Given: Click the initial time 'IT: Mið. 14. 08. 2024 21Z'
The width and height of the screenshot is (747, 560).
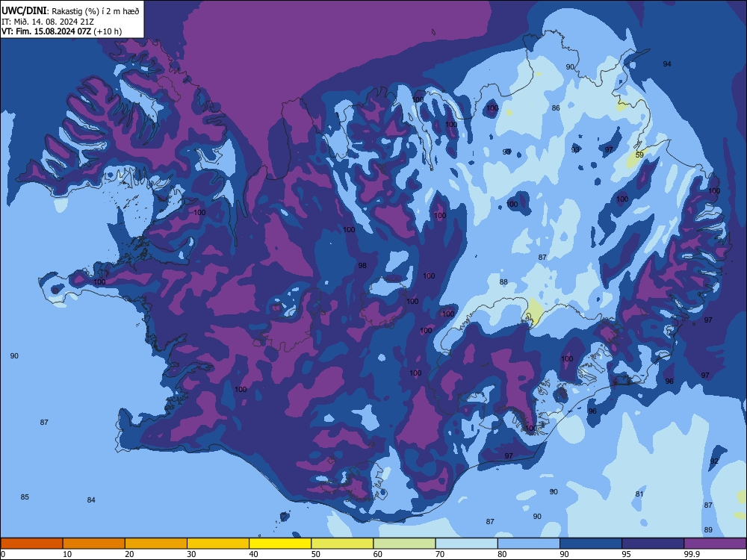Looking at the screenshot, I should 48,22.
